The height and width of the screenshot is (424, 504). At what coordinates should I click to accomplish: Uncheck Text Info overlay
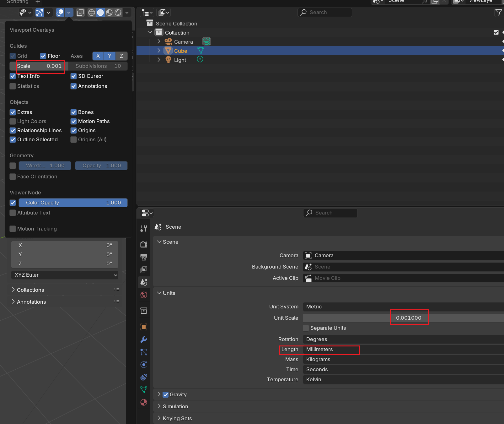(x=13, y=76)
